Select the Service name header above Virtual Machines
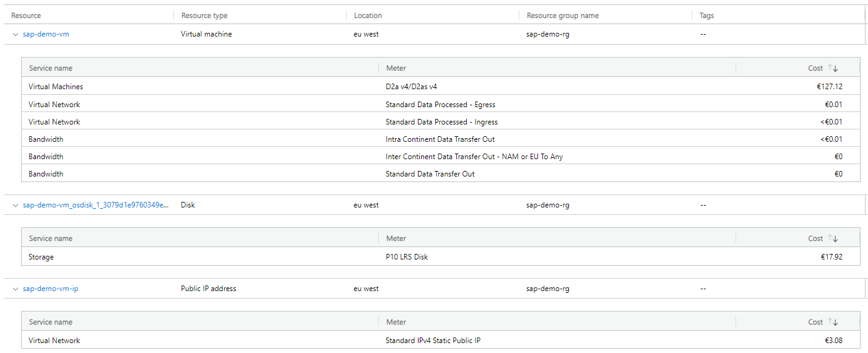 50,68
